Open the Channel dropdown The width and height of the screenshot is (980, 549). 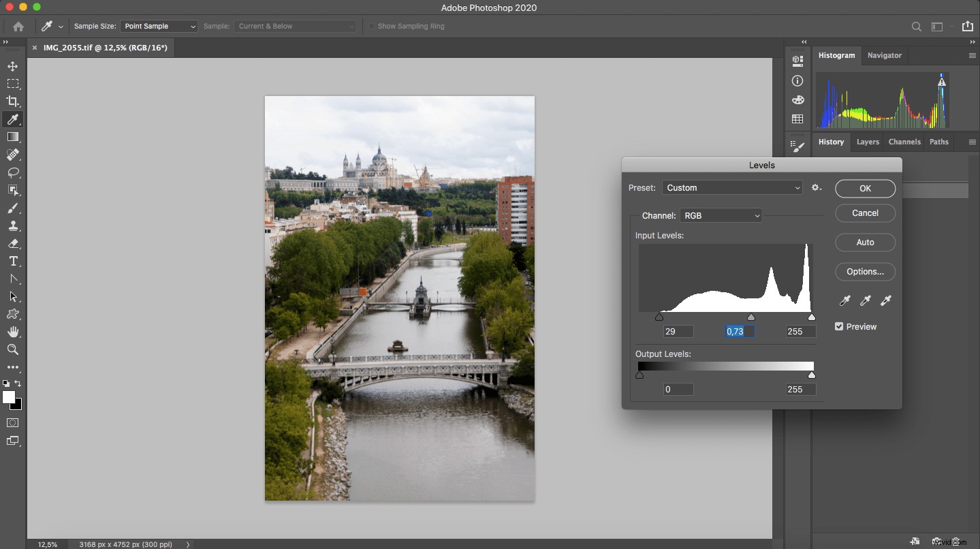(x=721, y=216)
